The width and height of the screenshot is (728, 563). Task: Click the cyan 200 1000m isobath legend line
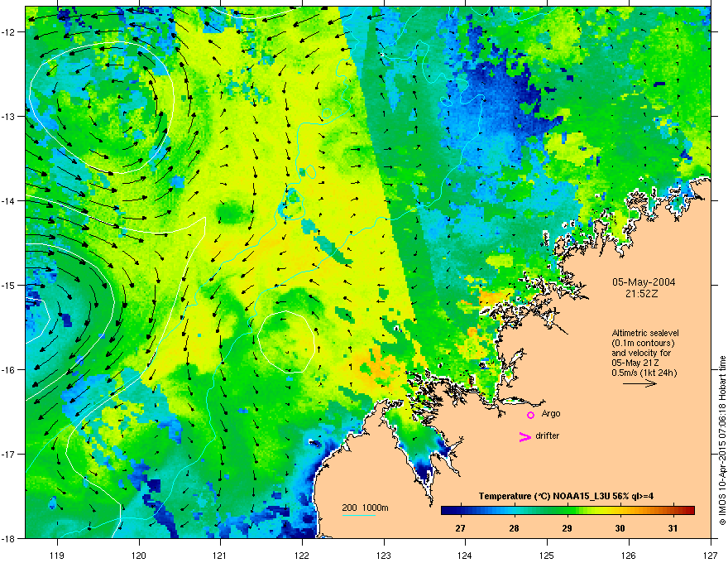(358, 515)
